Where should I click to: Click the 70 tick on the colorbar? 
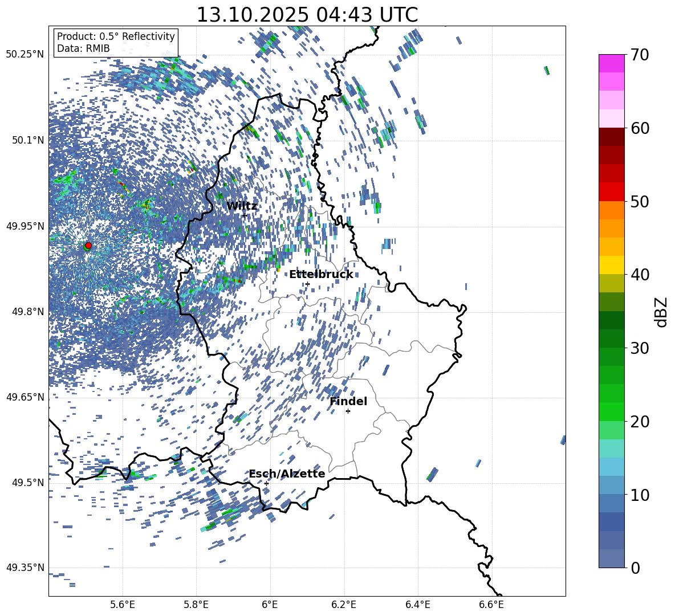[640, 55]
